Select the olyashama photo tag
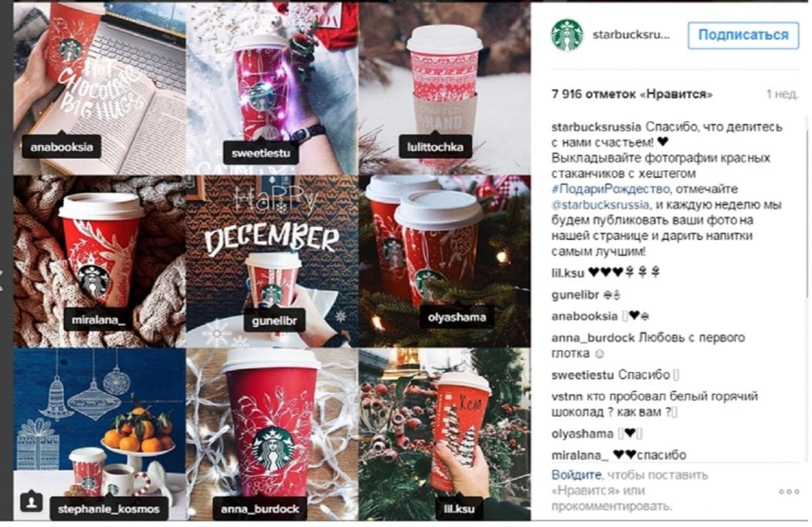The height and width of the screenshot is (527, 812). [457, 317]
